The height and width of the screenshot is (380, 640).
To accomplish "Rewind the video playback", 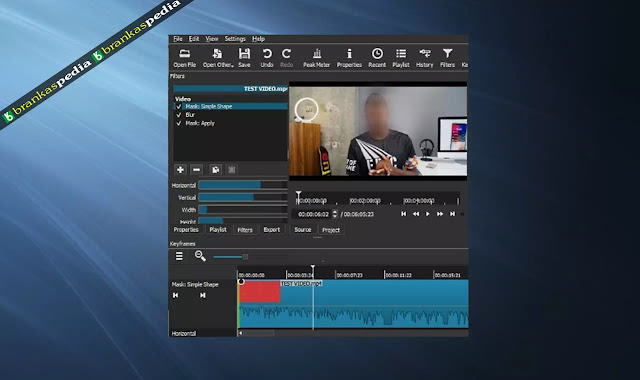I will coord(416,214).
